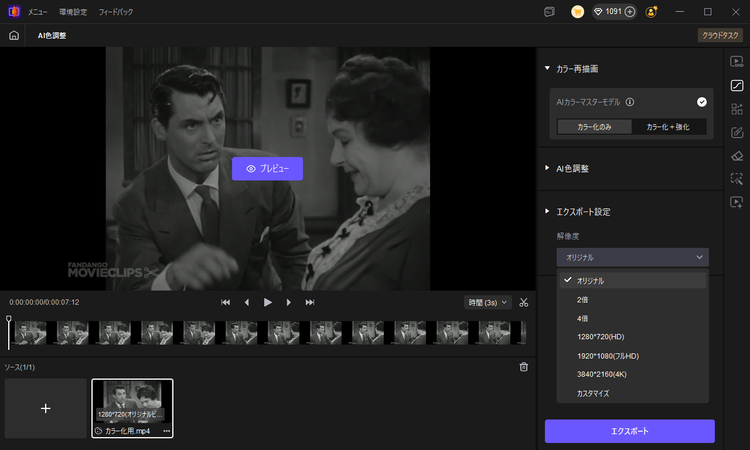
Task: Click the エクスポート button
Action: pyautogui.click(x=629, y=431)
